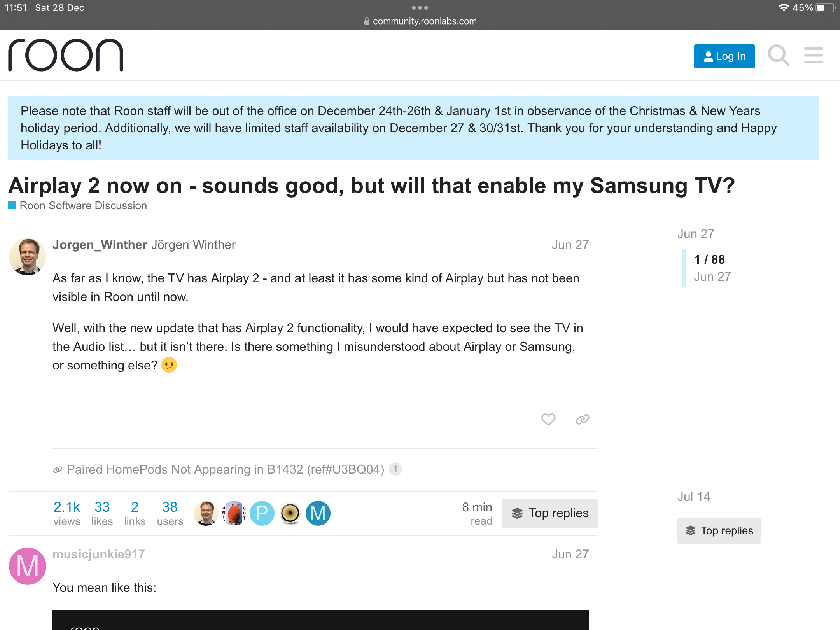Open Jorgen_Winther's profile avatar on first post
Screen dimensions: 840x630
[28, 257]
